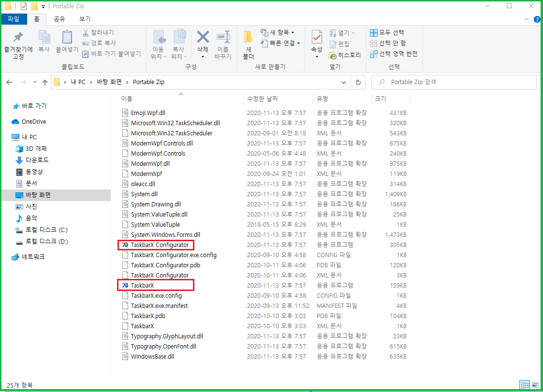
Task: Open 다운로드 folder in sidebar
Action: 32,160
